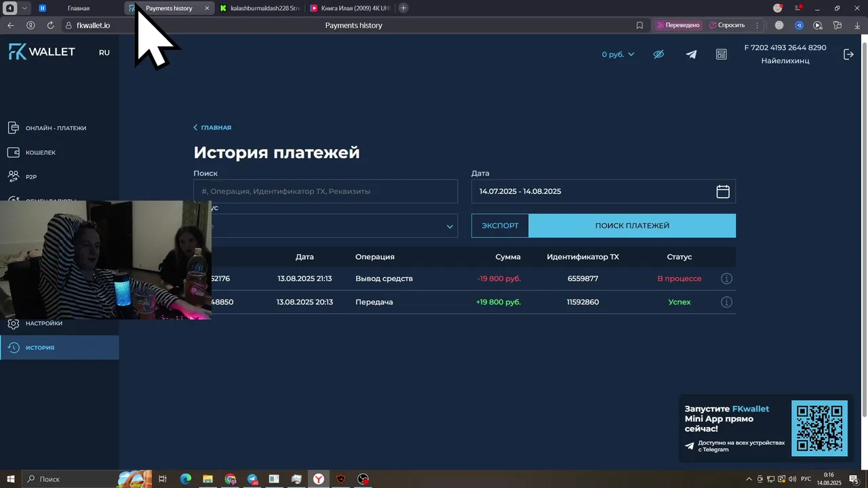Open Task View on taskbar
Viewport: 868px width, 488px height.
163,479
